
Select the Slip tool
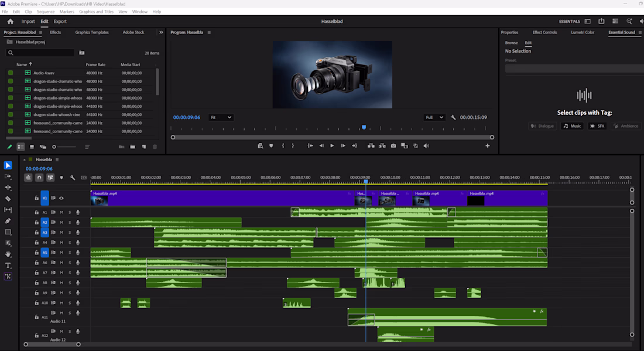8,210
